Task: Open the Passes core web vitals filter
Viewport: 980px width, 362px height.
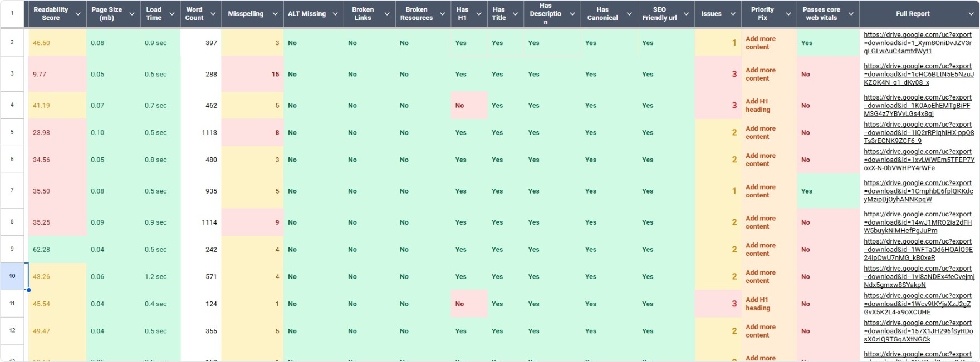Action: (851, 14)
